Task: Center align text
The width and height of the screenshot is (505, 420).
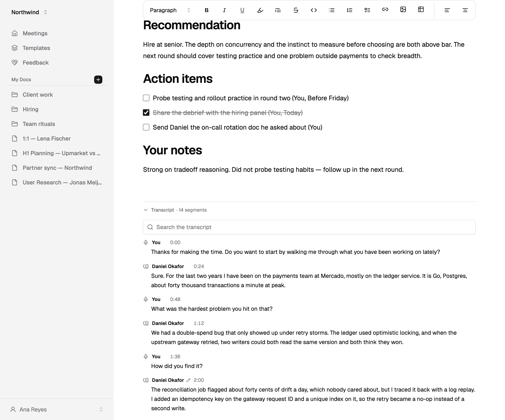Action: [465, 10]
